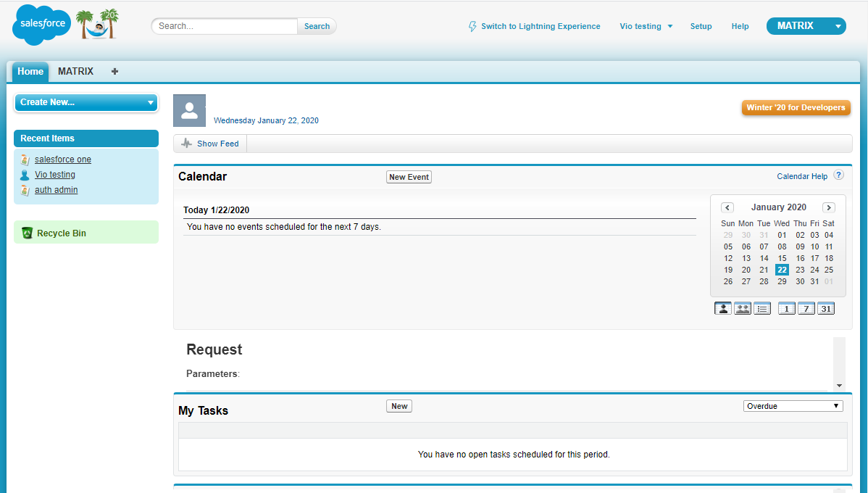The width and height of the screenshot is (868, 493).
Task: Click the Recycle Bin icon
Action: [27, 233]
